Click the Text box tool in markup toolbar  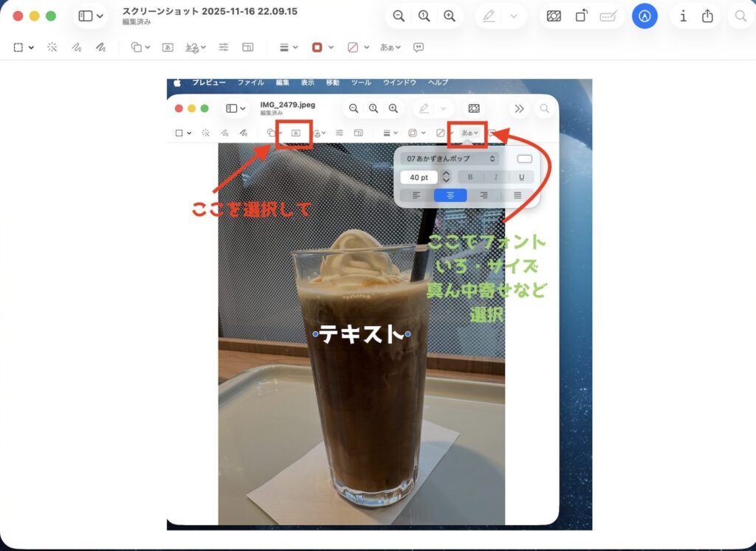[x=168, y=47]
